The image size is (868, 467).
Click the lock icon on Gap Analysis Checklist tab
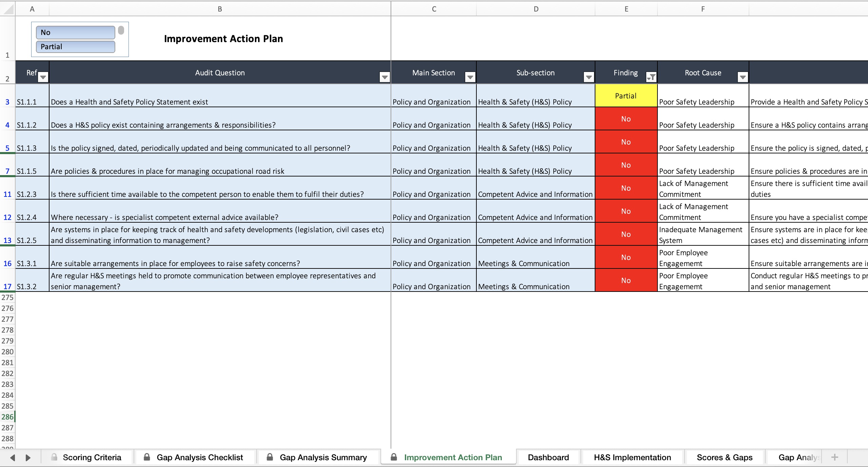point(147,457)
